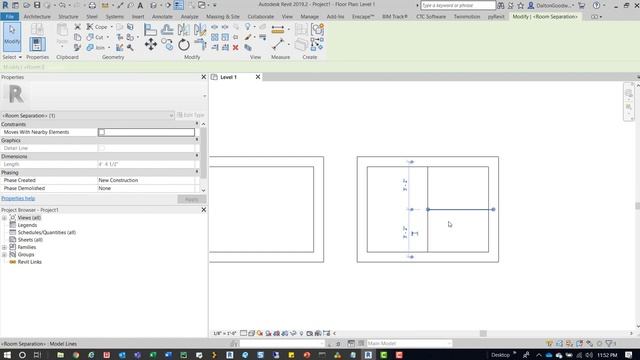Click the detail level icon in view control bar
The width and height of the screenshot is (640, 360).
click(243, 333)
